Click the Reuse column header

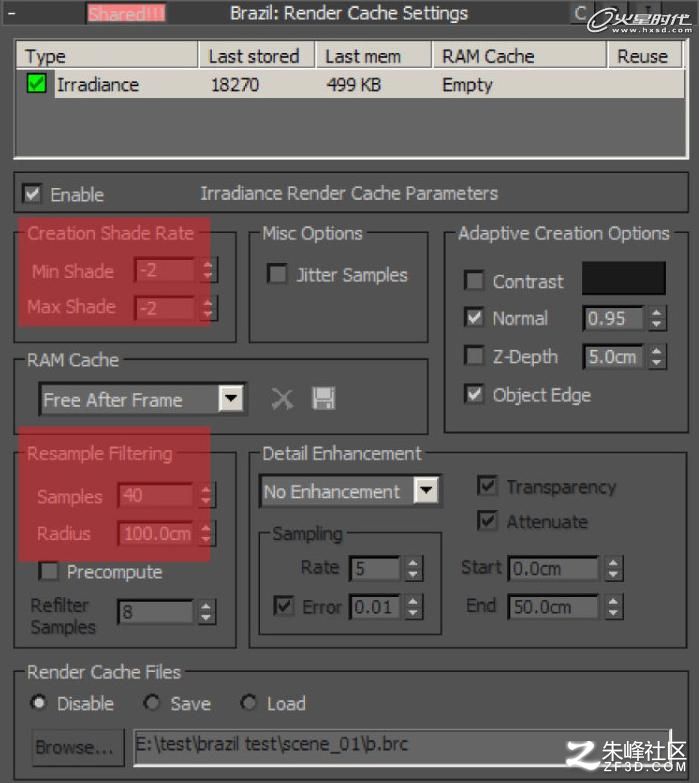tap(645, 55)
